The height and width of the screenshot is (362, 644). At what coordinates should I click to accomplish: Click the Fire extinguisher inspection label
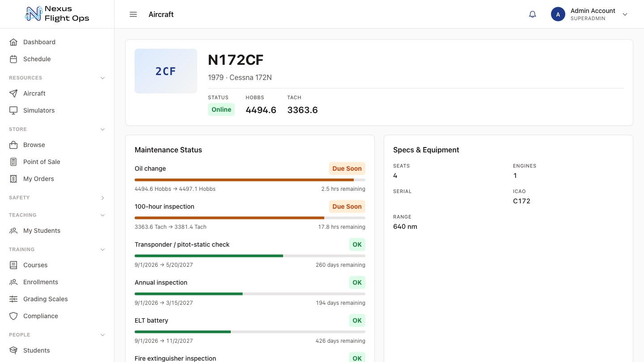point(175,358)
